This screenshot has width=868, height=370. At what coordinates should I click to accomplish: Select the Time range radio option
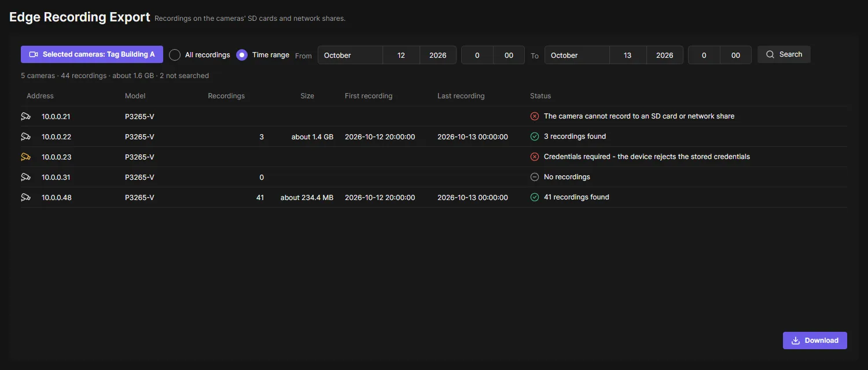pyautogui.click(x=242, y=55)
